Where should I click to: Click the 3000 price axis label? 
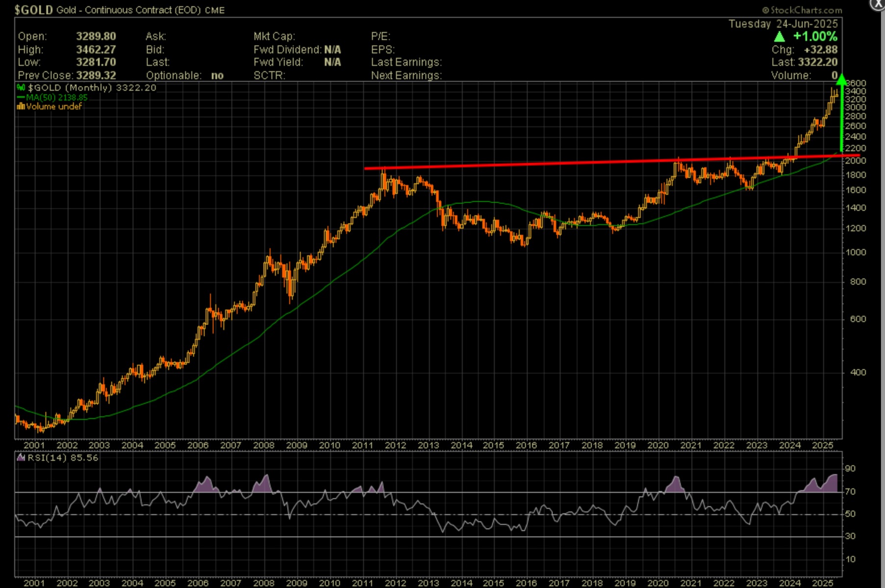coord(856,107)
